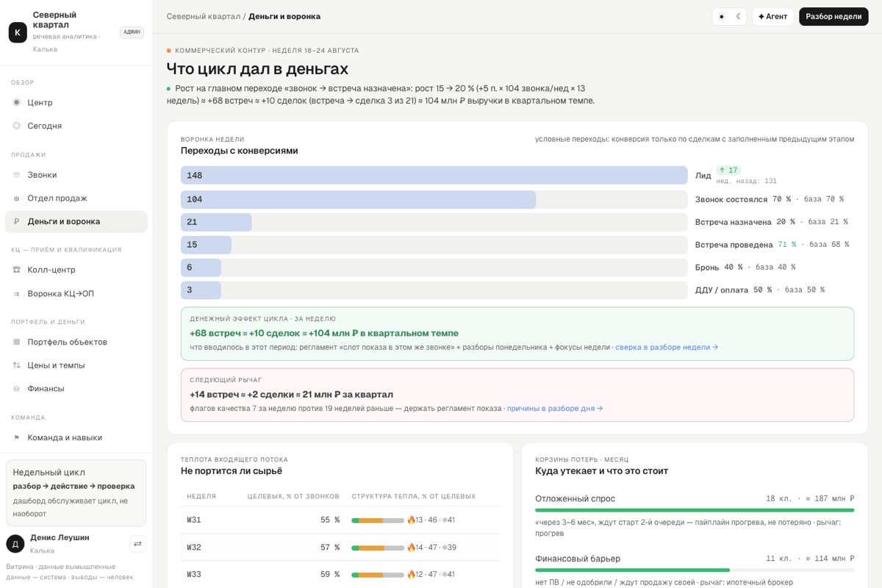Click the Воронка КЦ→ОП arrows icon
Image resolution: width=882 pixels, height=588 pixels.
click(17, 294)
